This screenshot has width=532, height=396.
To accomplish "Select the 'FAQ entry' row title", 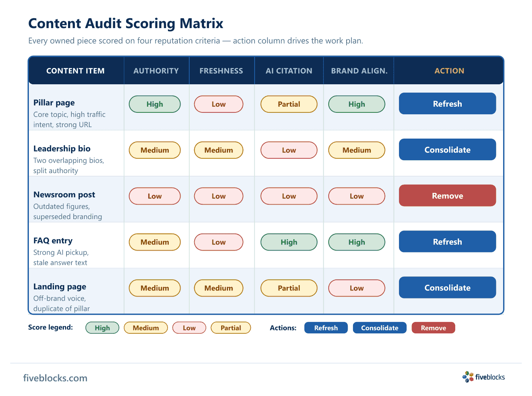I will [x=53, y=241].
